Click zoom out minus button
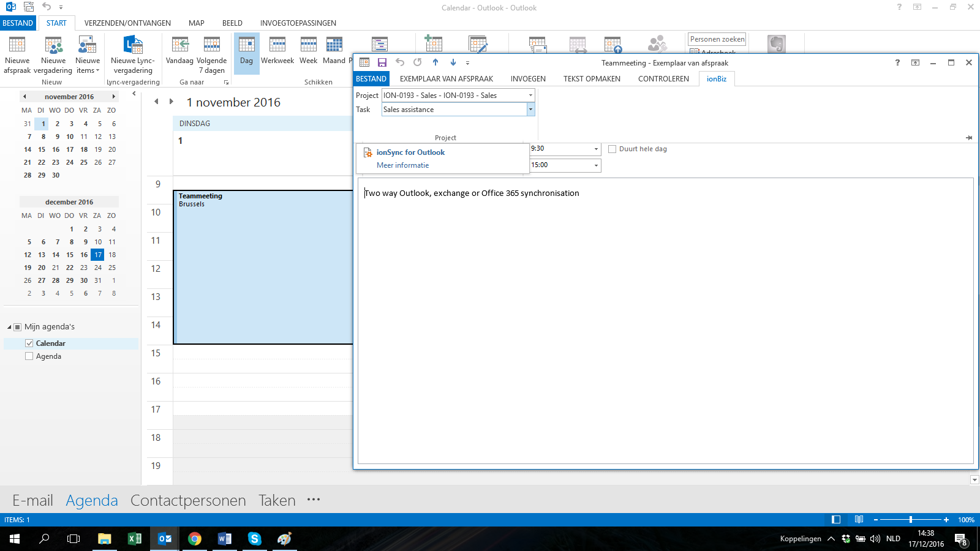This screenshot has width=980, height=551. click(876, 520)
